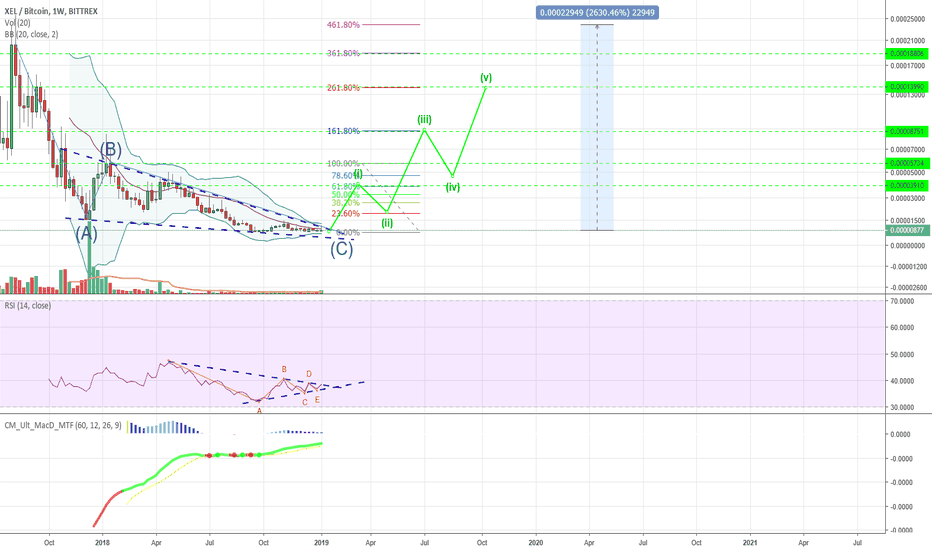The image size is (932, 550).
Task: Select the 161.80% Fibonacci level label
Action: pos(343,131)
